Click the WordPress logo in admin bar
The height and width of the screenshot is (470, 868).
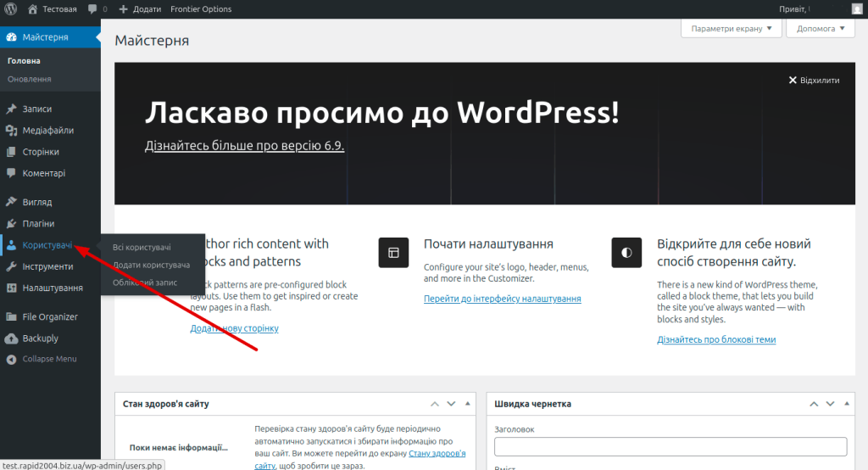click(x=11, y=9)
